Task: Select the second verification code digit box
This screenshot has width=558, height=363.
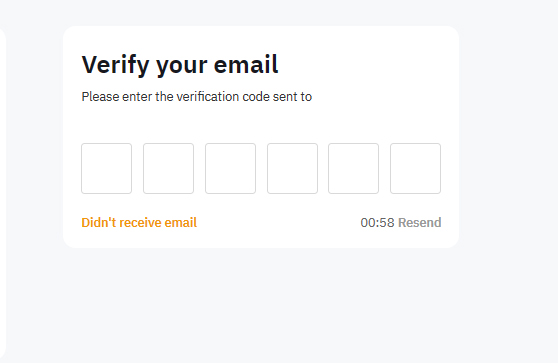Action: click(x=168, y=168)
